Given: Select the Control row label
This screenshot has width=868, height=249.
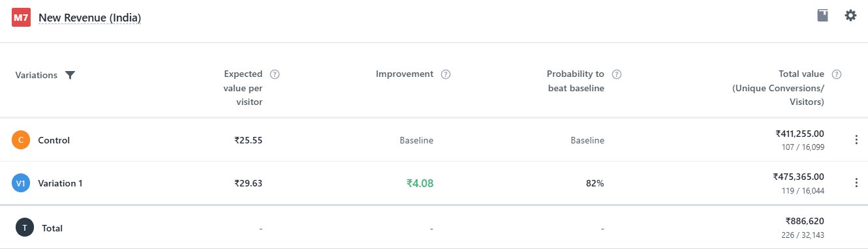Looking at the screenshot, I should pyautogui.click(x=54, y=140).
